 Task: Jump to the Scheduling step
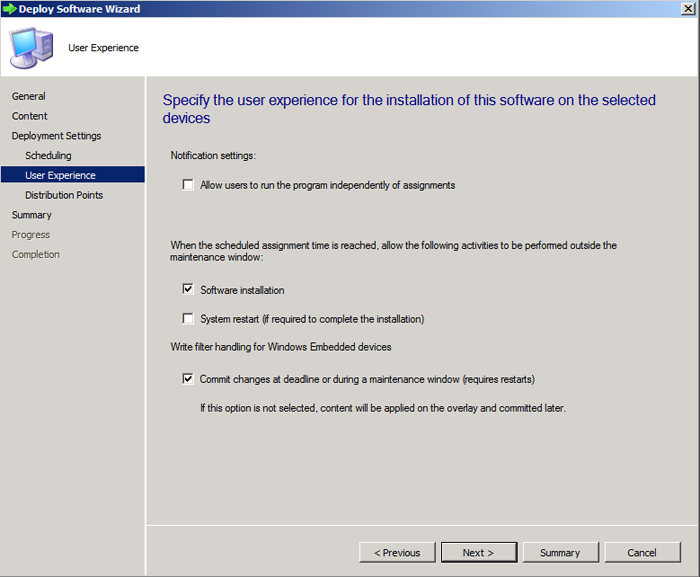[48, 156]
